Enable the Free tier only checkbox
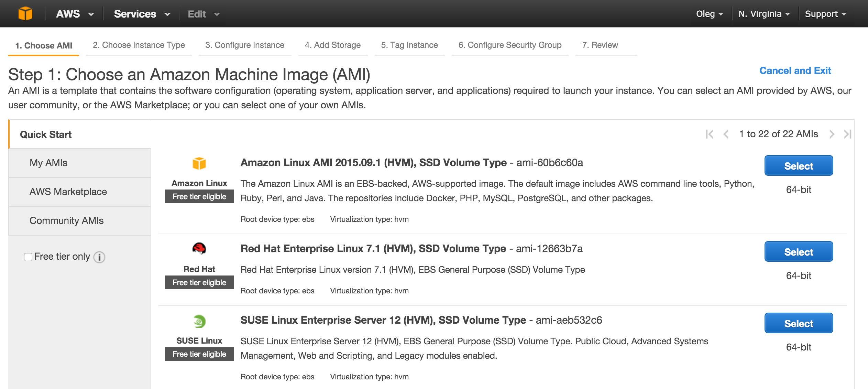 28,257
